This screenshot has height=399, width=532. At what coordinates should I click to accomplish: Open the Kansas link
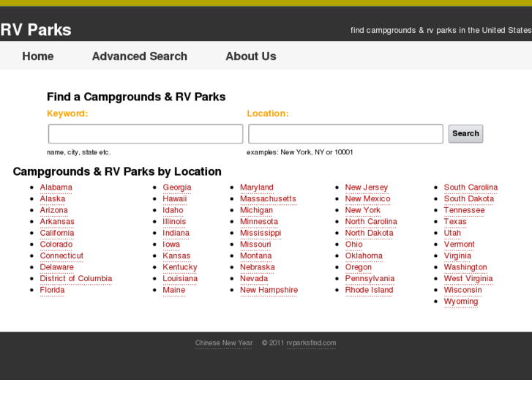(176, 256)
